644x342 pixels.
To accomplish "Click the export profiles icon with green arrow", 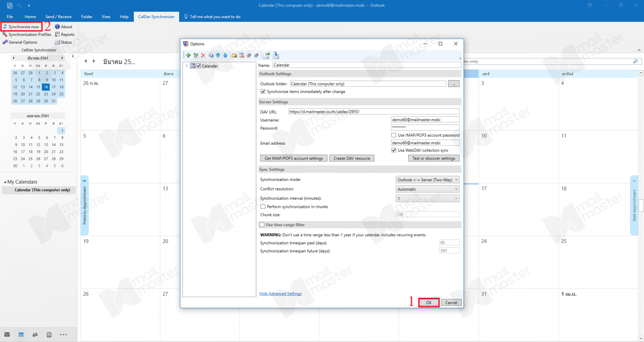I will 266,55.
